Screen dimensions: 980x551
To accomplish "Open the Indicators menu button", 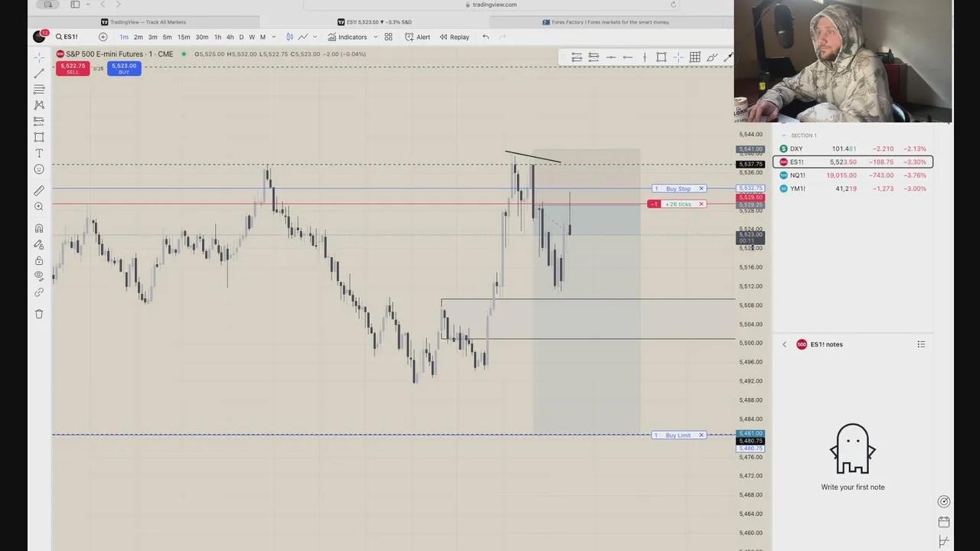I will click(x=347, y=37).
